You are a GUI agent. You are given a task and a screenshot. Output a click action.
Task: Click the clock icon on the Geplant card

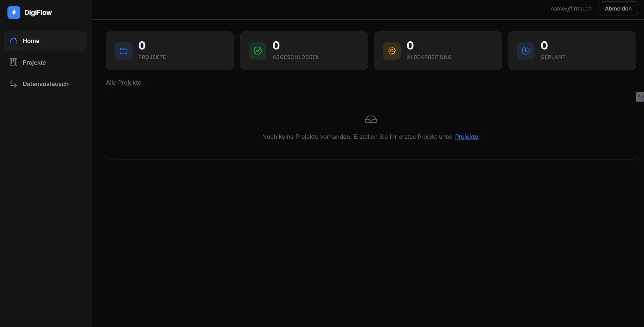525,51
